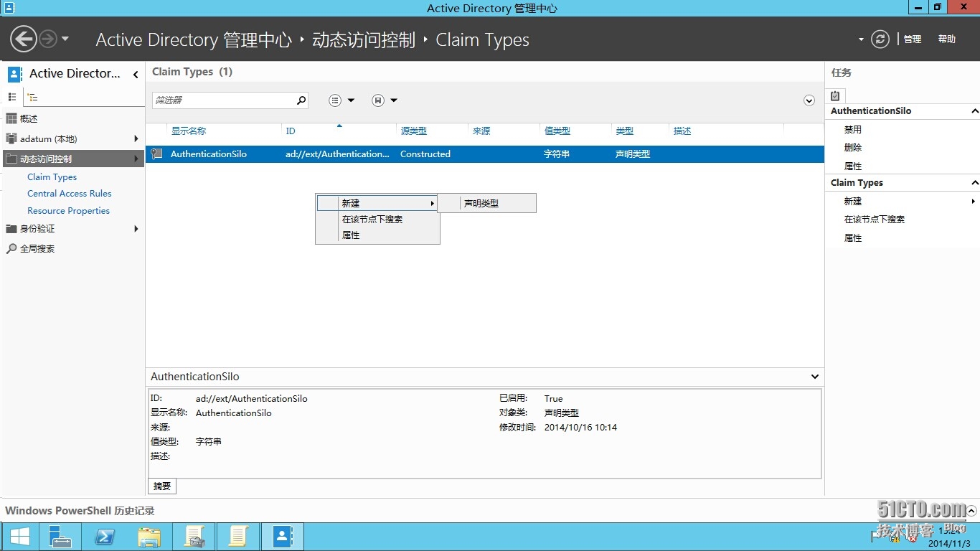Select 概述 in navigation pane
The width and height of the screenshot is (980, 551).
click(x=29, y=119)
